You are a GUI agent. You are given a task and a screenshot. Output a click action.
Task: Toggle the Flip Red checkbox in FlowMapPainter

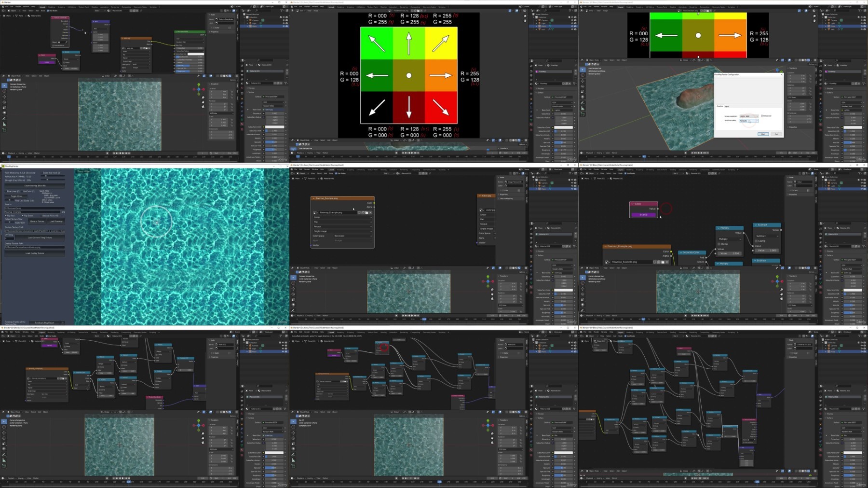pyautogui.click(x=6, y=216)
